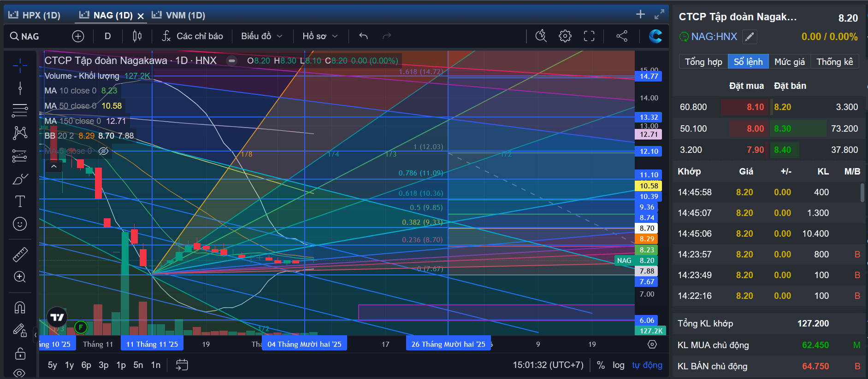
Task: Toggle magnet mode for drawings
Action: tap(20, 307)
